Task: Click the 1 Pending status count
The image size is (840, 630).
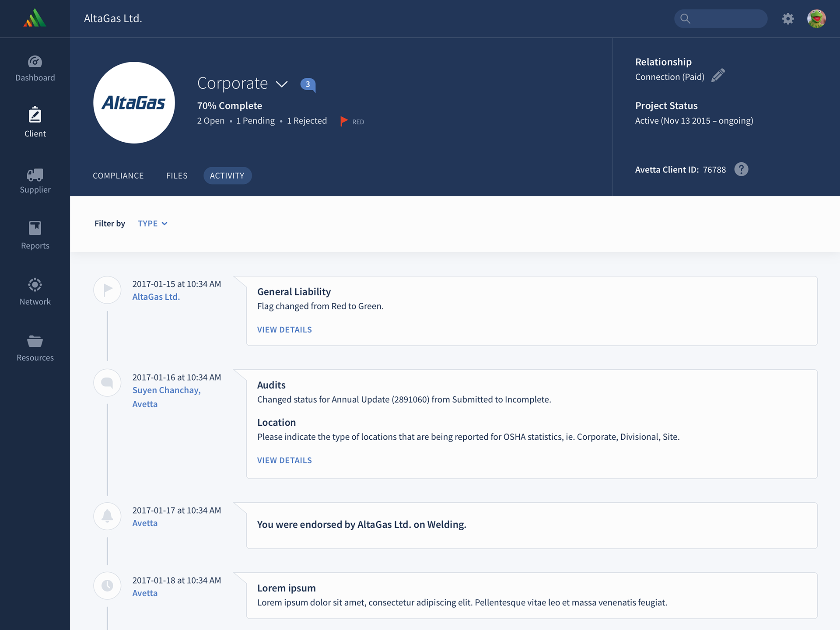Action: (255, 121)
